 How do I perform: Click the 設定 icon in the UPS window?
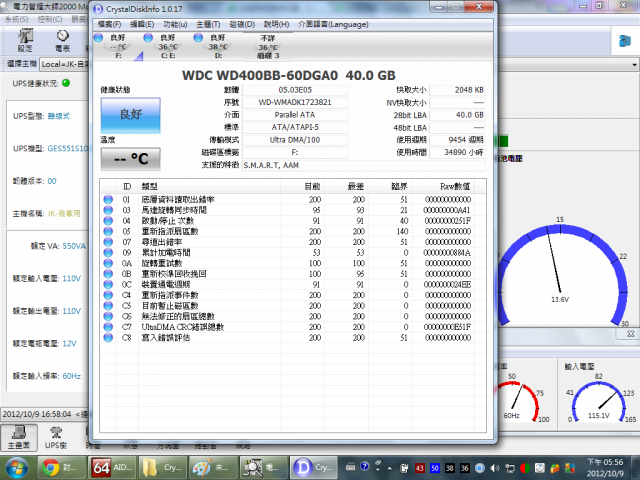coord(25,40)
